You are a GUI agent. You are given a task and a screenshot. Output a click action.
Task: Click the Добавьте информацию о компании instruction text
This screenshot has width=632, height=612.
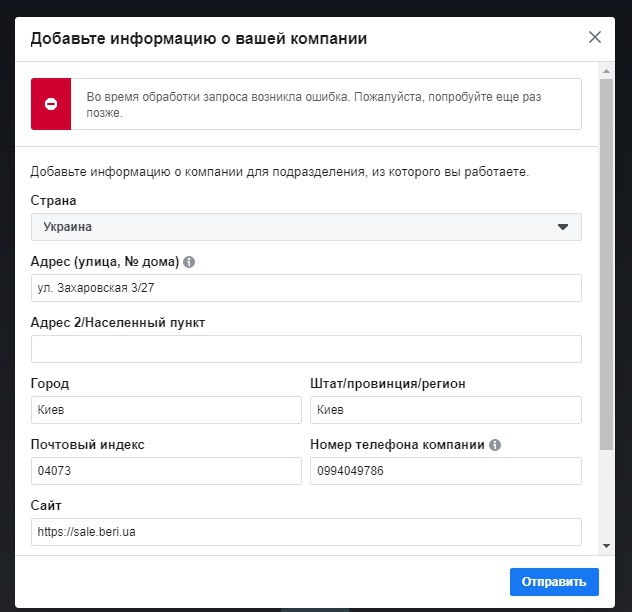[279, 172]
